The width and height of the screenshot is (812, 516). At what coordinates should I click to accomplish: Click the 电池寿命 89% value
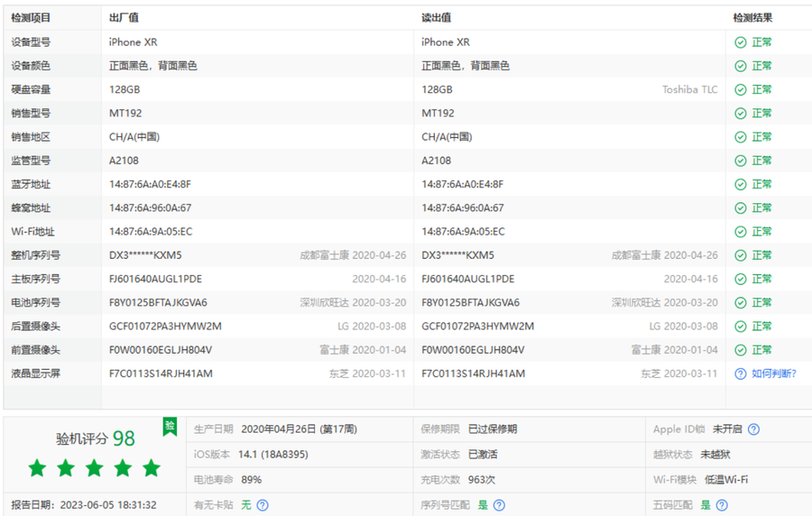click(251, 480)
